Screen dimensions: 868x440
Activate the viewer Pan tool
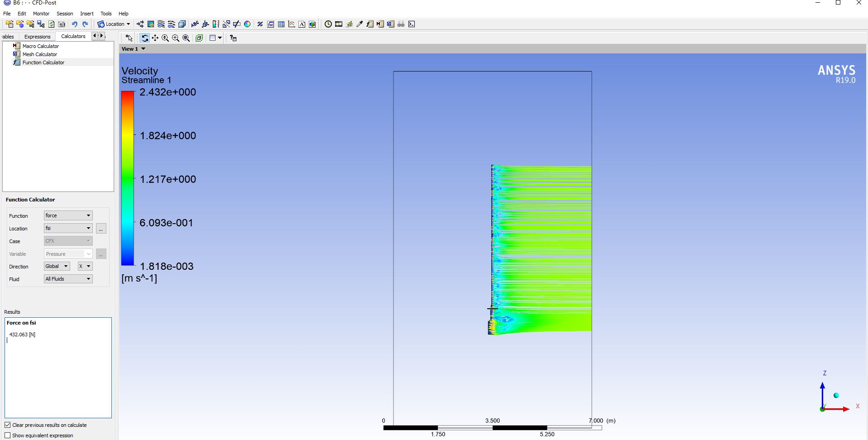155,38
